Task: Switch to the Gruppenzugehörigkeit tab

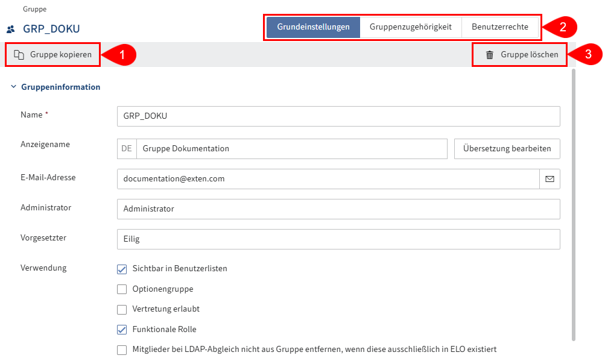Action: (x=411, y=27)
